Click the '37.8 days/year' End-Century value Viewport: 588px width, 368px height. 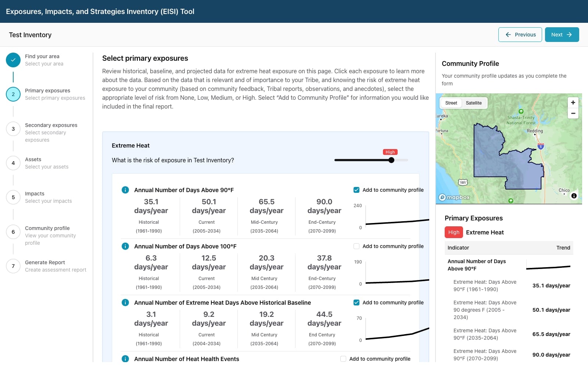(324, 262)
